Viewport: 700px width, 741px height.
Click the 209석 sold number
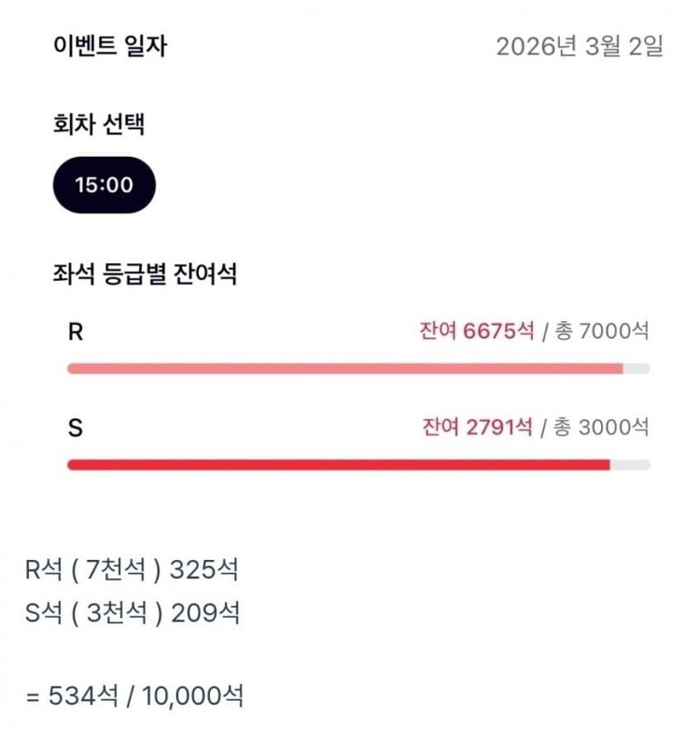[206, 613]
